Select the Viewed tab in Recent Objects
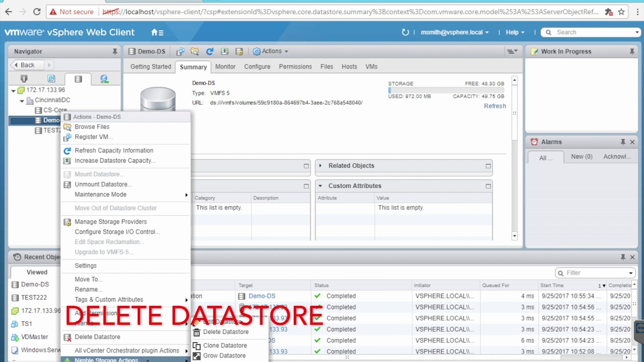 pyautogui.click(x=37, y=272)
